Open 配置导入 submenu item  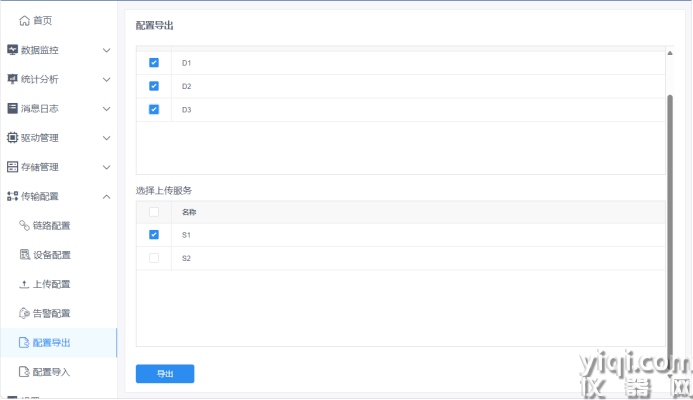tap(51, 372)
